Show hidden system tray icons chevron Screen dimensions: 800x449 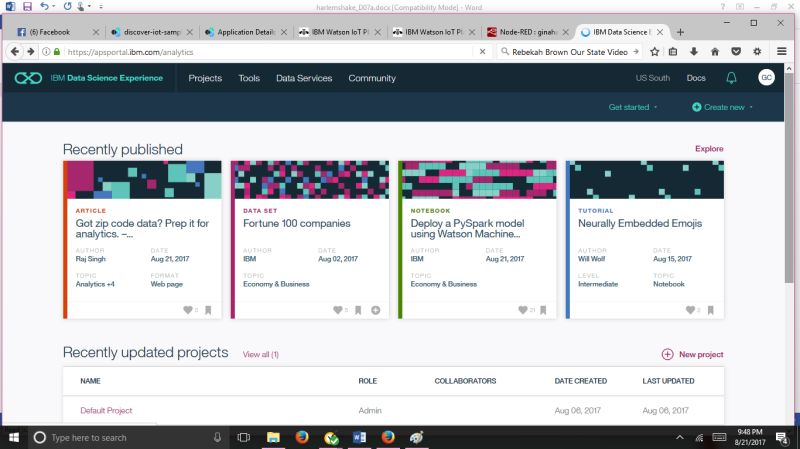click(680, 437)
